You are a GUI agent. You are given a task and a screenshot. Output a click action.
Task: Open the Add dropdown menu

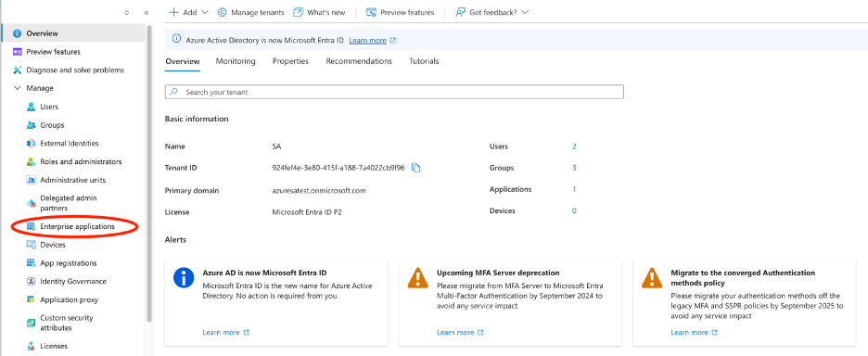[x=188, y=12]
